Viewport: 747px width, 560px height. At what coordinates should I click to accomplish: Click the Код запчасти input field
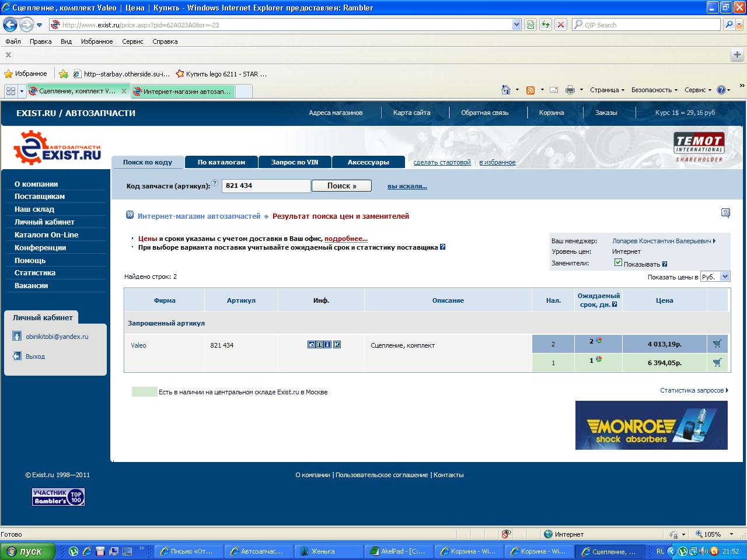click(x=266, y=185)
